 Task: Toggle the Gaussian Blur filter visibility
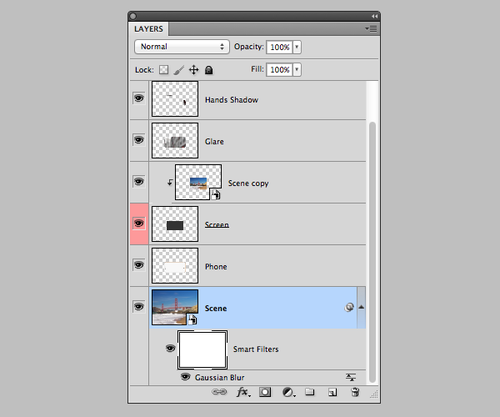185,377
